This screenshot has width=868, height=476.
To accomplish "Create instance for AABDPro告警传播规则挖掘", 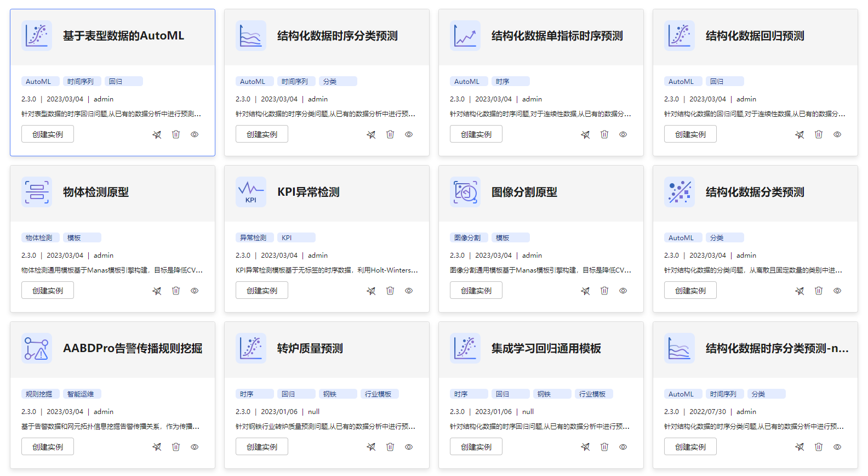I will click(x=48, y=447).
